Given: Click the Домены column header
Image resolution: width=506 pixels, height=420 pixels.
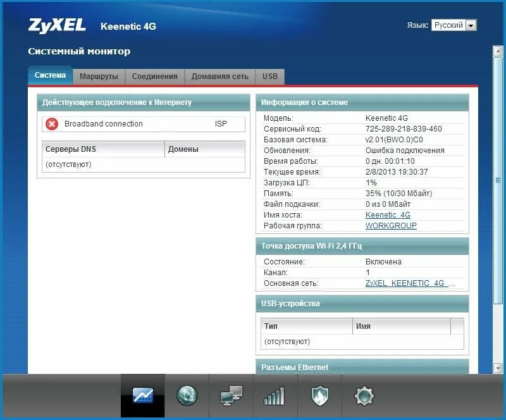Looking at the screenshot, I should 205,149.
